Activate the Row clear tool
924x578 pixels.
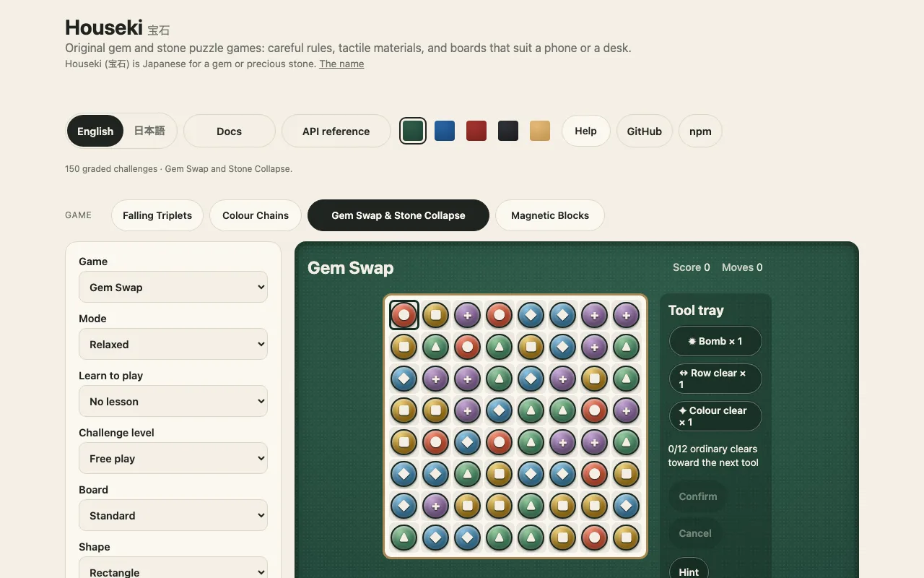click(715, 379)
